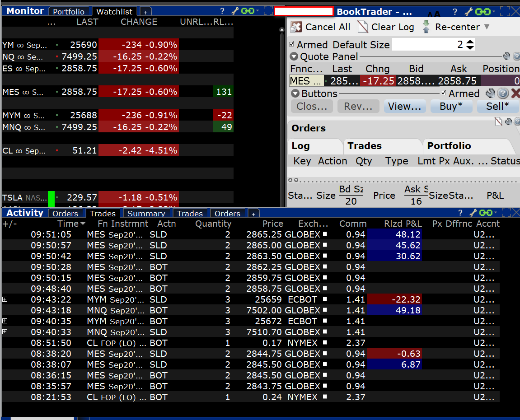Switch to BookTrader Log tab
Image resolution: width=520 pixels, height=420 pixels.
(x=314, y=146)
